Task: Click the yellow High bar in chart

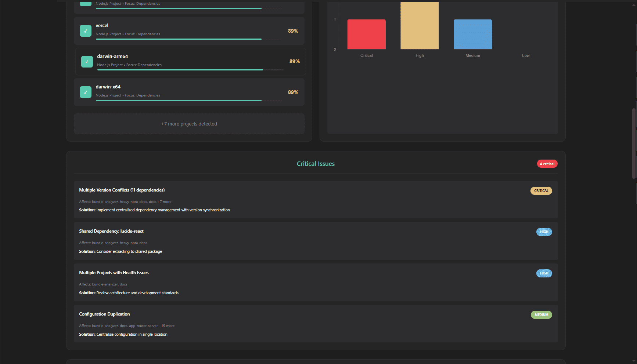Action: (x=420, y=26)
